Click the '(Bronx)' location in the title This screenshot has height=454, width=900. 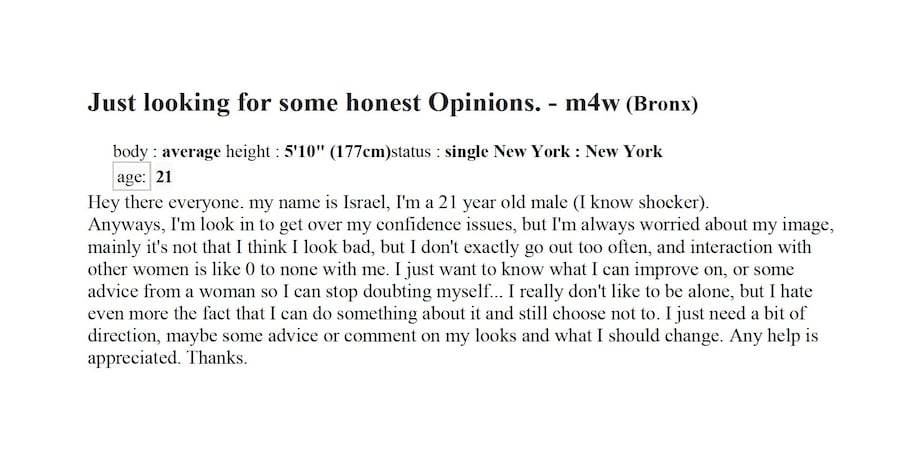coord(662,104)
